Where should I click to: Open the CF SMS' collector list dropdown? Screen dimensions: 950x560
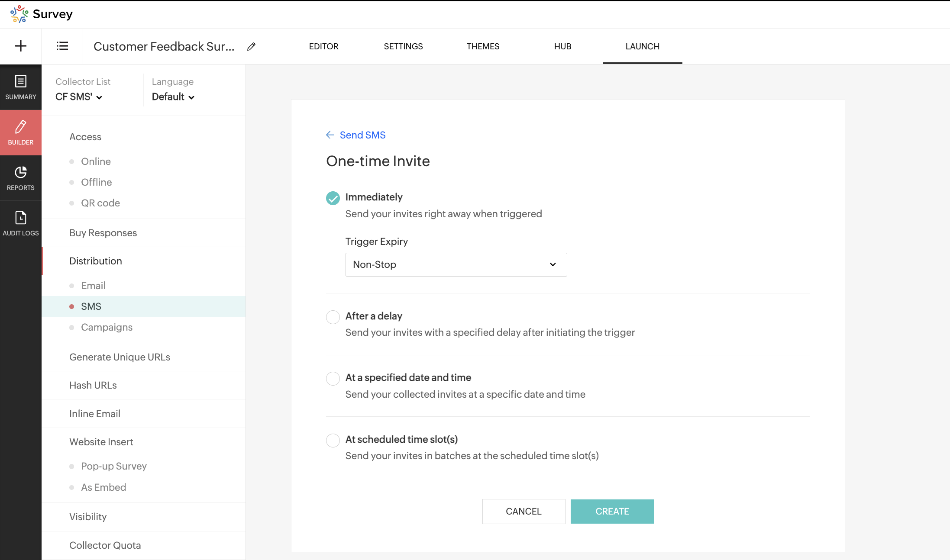click(79, 97)
